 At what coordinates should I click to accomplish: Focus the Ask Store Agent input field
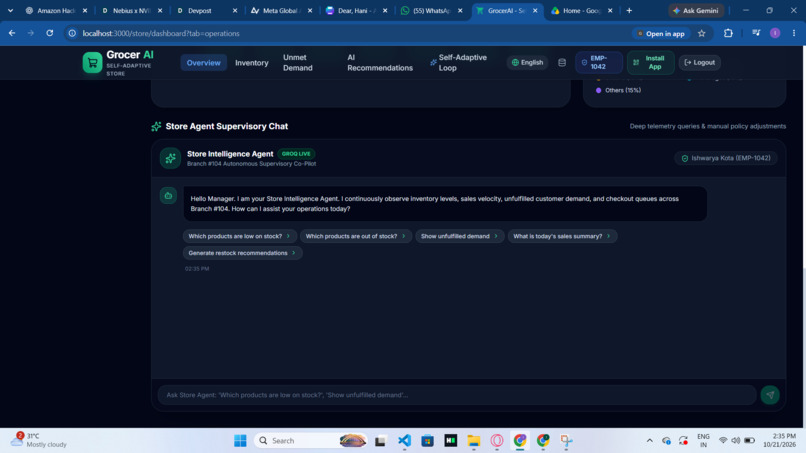click(x=457, y=395)
